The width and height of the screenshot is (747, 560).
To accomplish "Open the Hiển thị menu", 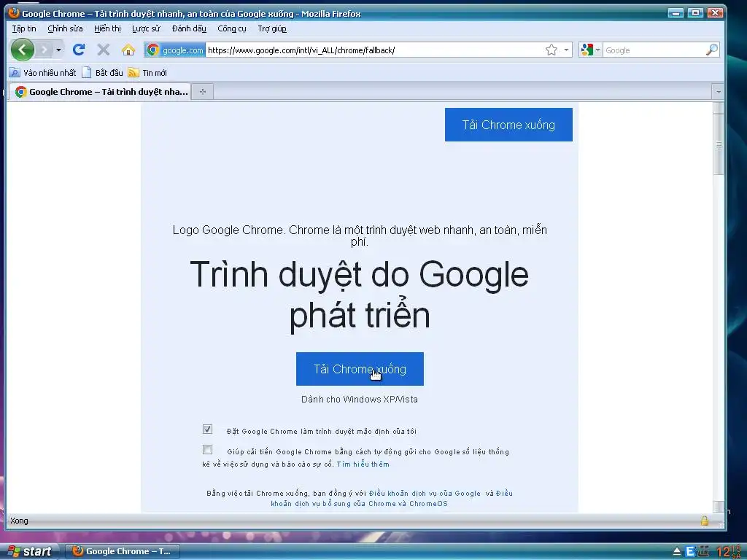I will [x=107, y=28].
